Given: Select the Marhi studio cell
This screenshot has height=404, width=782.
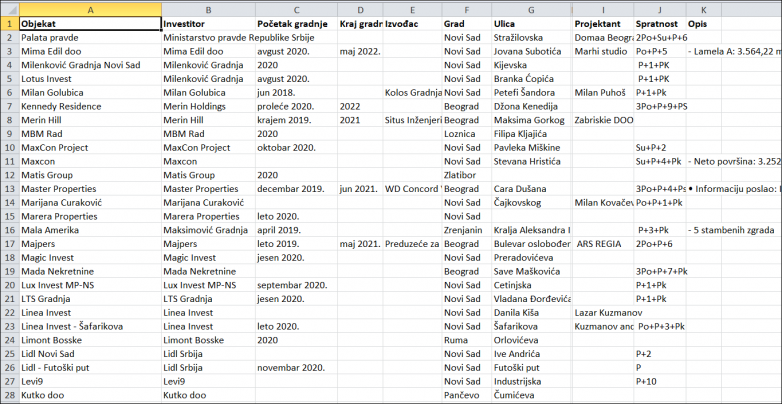Looking at the screenshot, I should (x=602, y=50).
